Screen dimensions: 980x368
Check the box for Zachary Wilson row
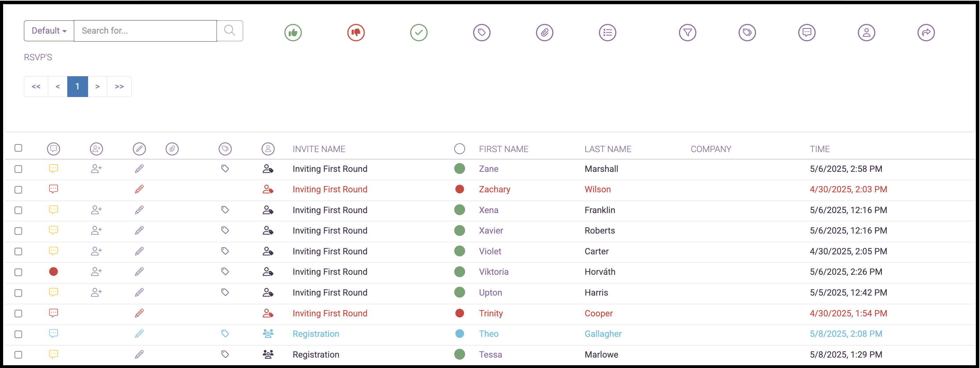[x=18, y=190]
